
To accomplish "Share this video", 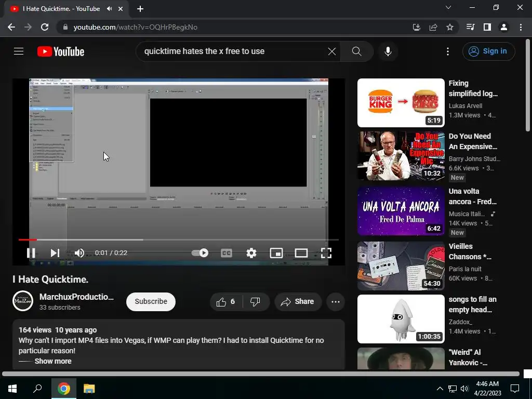I will [298, 302].
